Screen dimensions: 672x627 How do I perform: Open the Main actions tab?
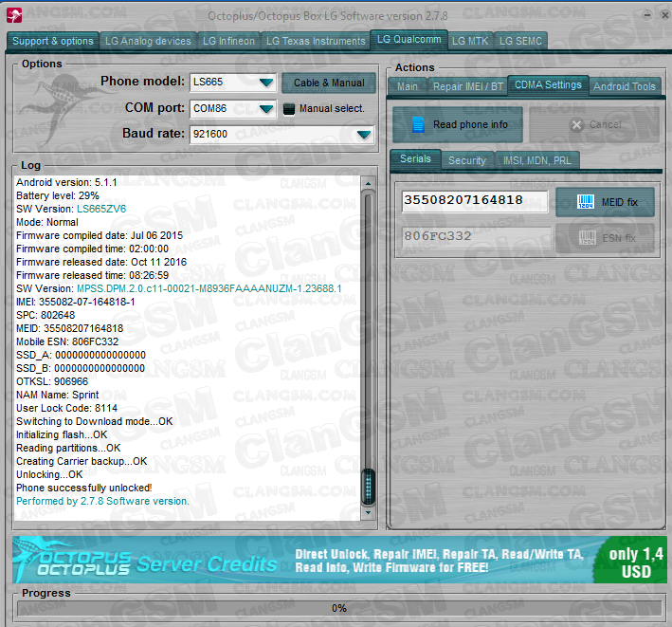click(408, 86)
